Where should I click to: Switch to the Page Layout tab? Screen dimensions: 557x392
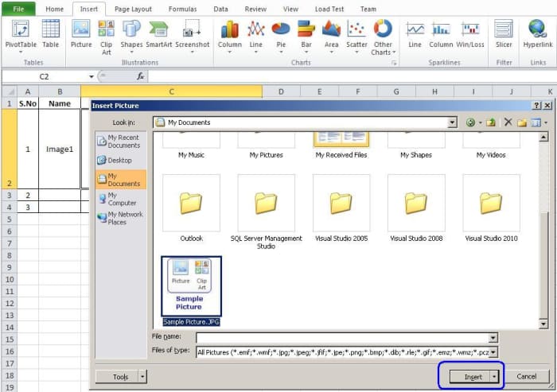pos(133,9)
